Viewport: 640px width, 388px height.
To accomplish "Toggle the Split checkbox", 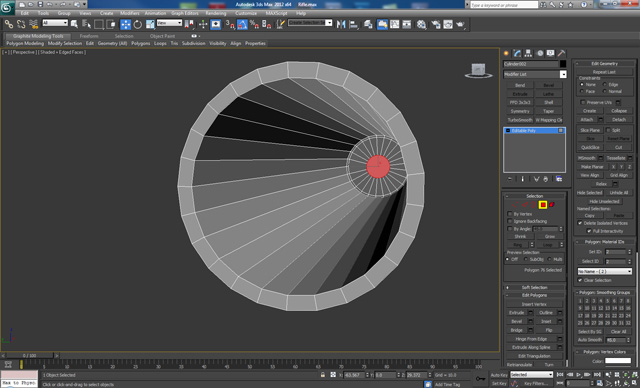I will 608,130.
